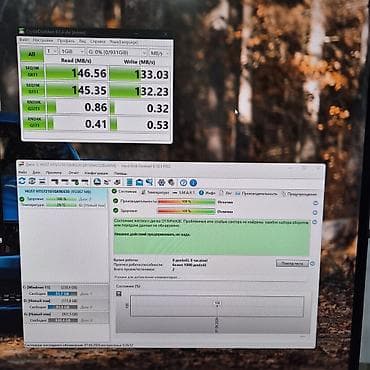The width and height of the screenshot is (370, 370).
Task: Switch to the S.M.A.R.T. tab
Action: (184, 193)
